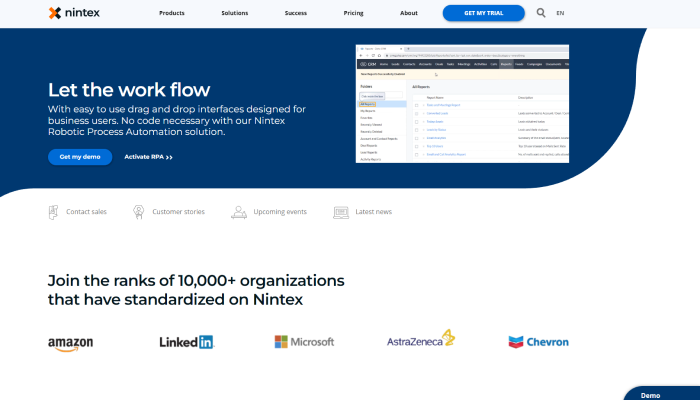The image size is (700, 400).
Task: Select the Chevron logo
Action: pos(538,342)
